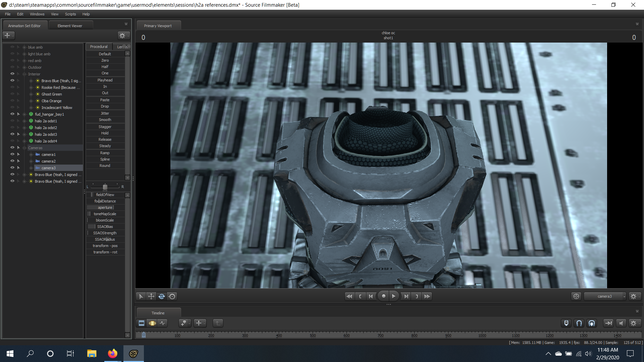Click the Spline preset
The height and width of the screenshot is (362, 644).
click(x=105, y=159)
